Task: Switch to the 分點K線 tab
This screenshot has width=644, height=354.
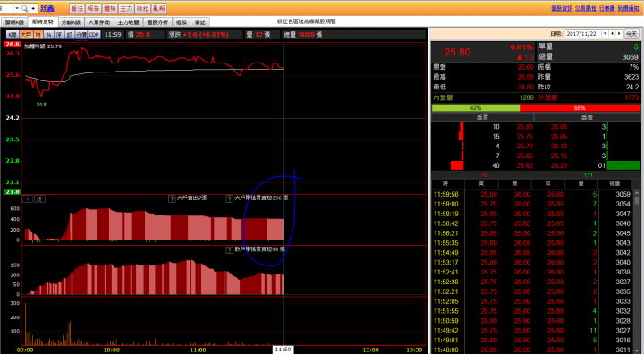Action: point(71,22)
